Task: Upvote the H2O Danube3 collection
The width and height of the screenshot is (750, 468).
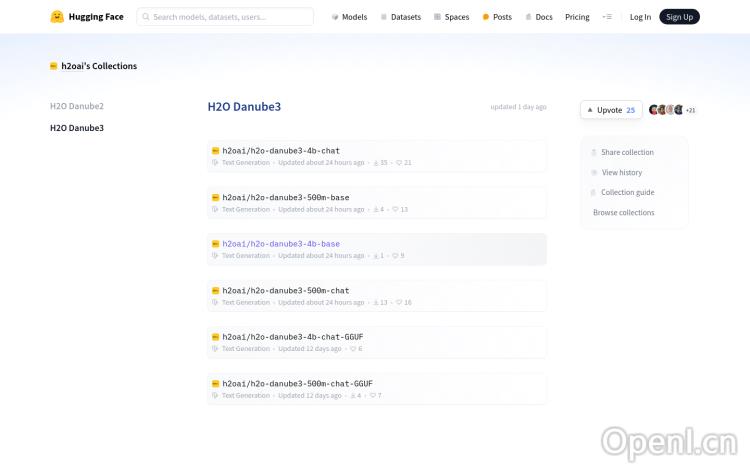Action: tap(611, 110)
